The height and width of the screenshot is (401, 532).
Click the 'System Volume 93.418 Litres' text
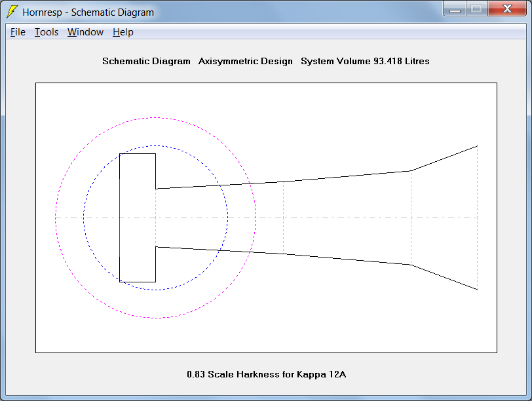pyautogui.click(x=365, y=61)
